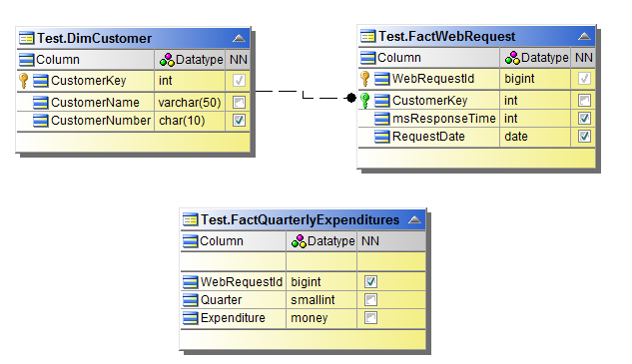Toggle NN checkbox for DimCustomer CustomerKey

(239, 81)
